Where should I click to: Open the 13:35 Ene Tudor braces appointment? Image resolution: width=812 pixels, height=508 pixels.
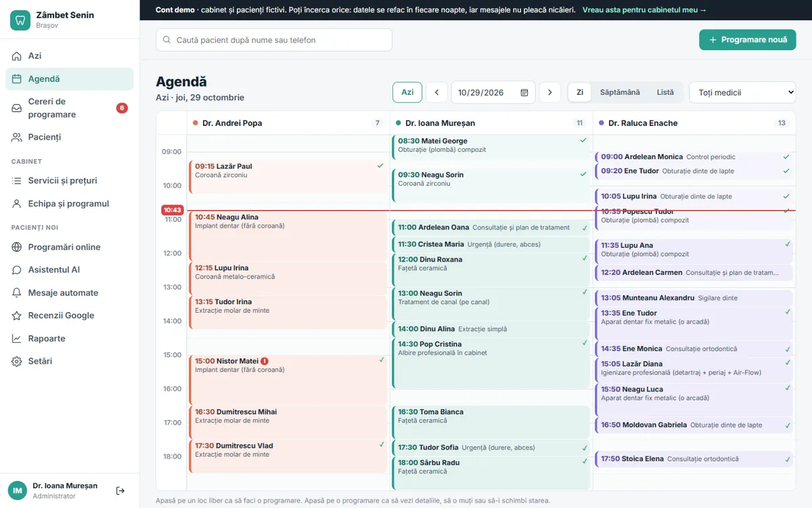tap(694, 323)
